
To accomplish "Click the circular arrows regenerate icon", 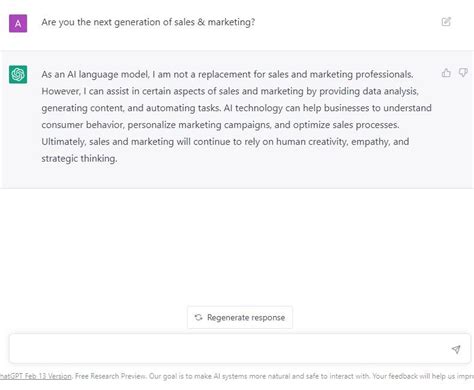I will click(x=198, y=317).
